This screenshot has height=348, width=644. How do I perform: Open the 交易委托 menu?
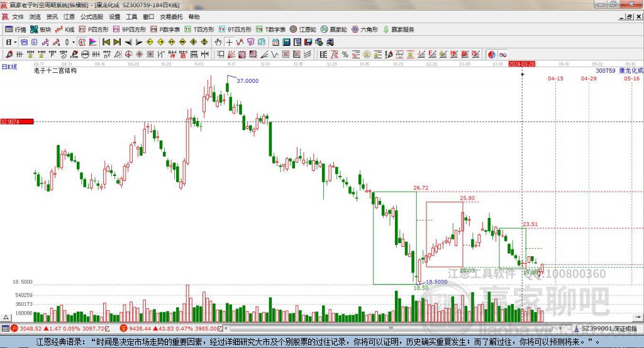click(x=171, y=17)
